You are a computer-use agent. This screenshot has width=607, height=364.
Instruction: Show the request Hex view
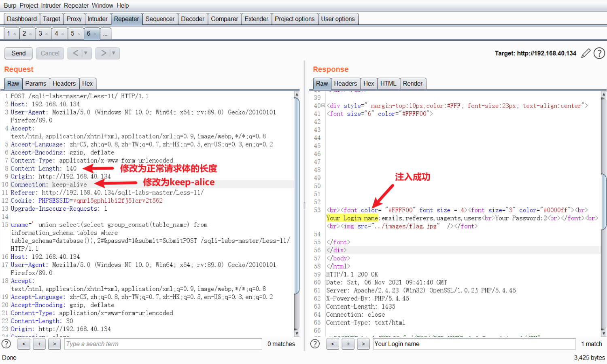(x=87, y=84)
